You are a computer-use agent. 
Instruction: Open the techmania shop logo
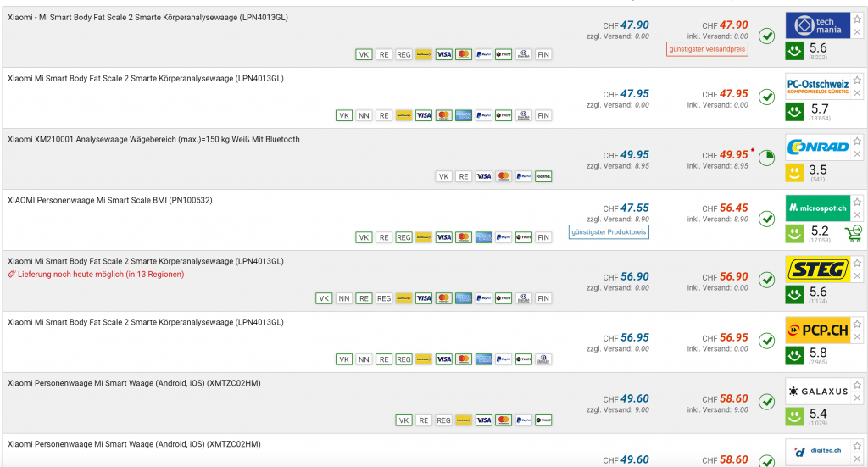click(x=817, y=25)
